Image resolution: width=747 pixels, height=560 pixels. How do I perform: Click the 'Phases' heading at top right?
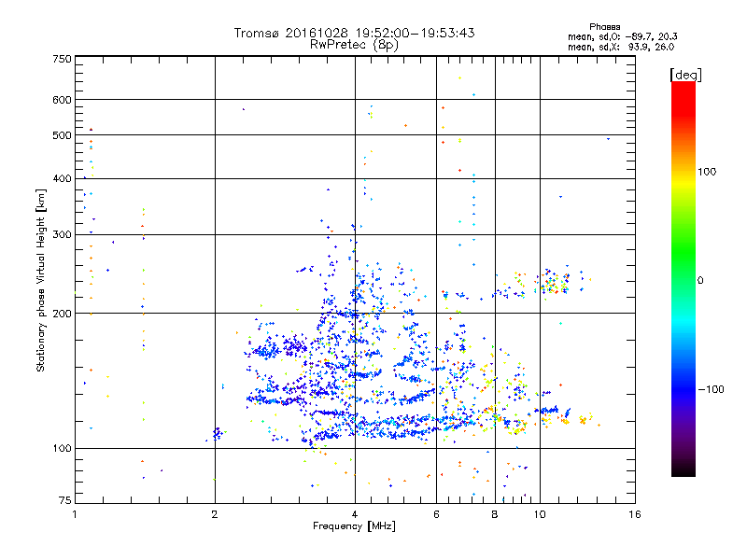(x=604, y=27)
